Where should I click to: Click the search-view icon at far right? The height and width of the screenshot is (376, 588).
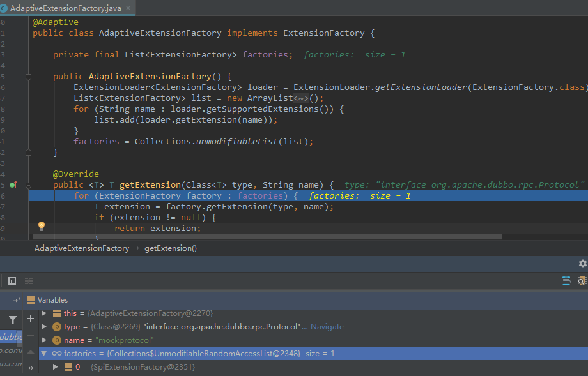point(582,281)
